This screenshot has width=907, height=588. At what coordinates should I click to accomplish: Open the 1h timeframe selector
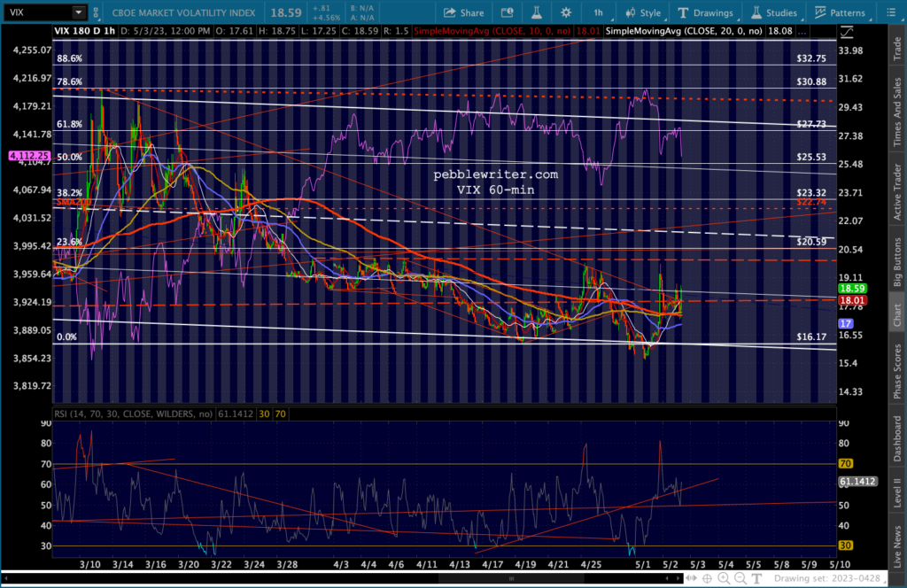[x=599, y=12]
